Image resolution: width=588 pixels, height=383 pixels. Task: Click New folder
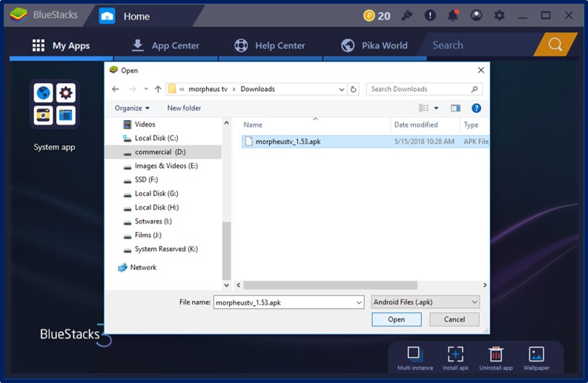click(x=184, y=108)
